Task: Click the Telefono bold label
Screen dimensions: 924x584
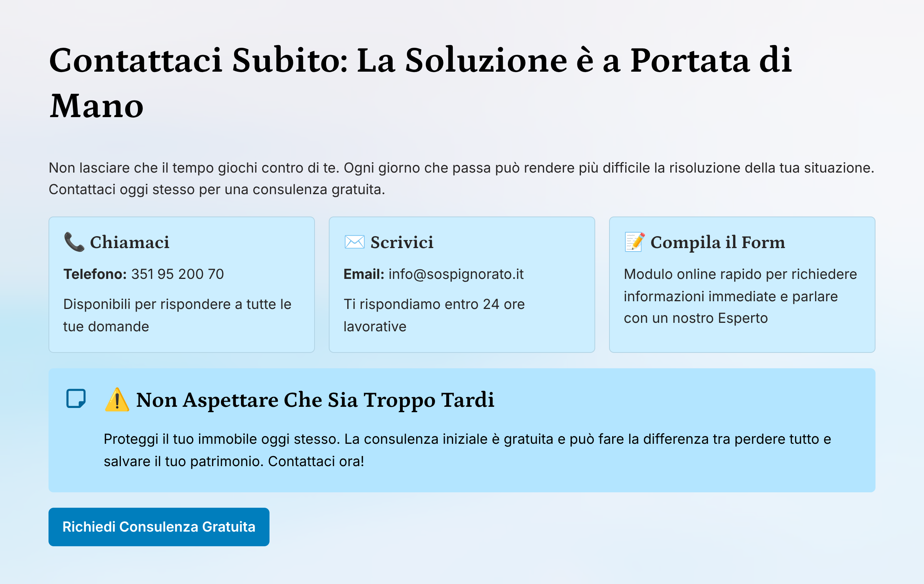Action: (95, 274)
